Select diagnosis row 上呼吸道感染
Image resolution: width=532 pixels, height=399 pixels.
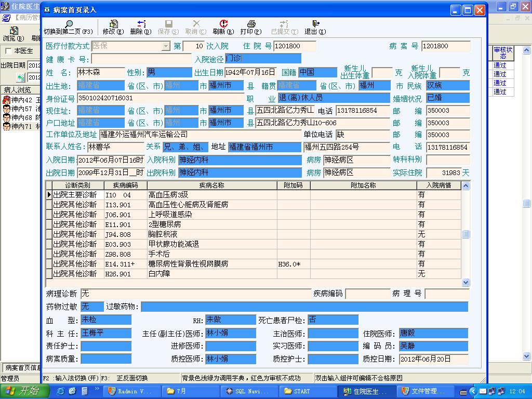pos(253,215)
